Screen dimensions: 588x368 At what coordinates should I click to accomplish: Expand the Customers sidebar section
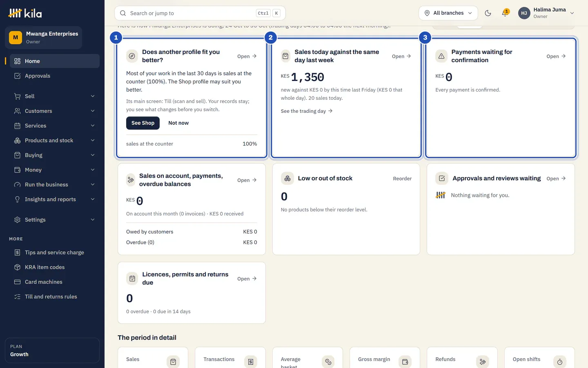pos(55,111)
